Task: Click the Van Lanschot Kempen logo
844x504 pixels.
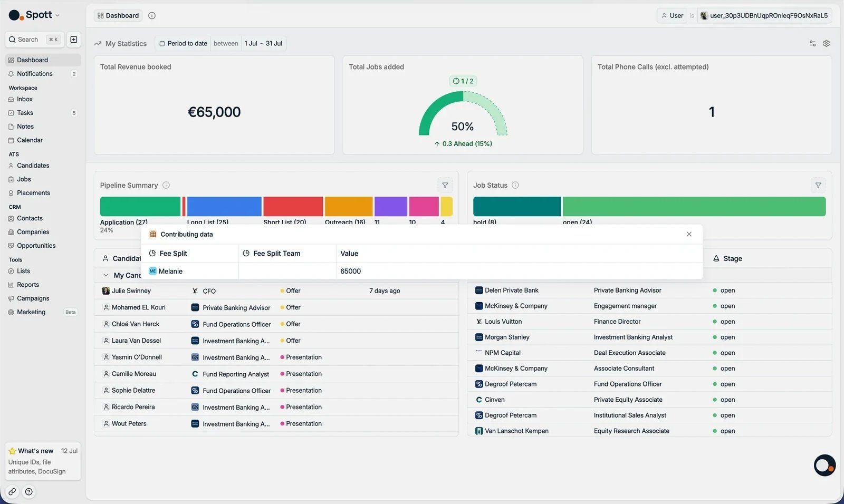Action: (x=479, y=431)
